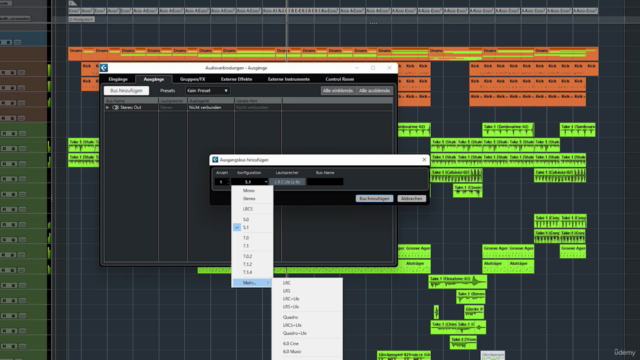Click the Cubase icon in the Ausgangsbus hinzufügen dialog
Viewport: 640px width, 360px height.
pyautogui.click(x=215, y=160)
